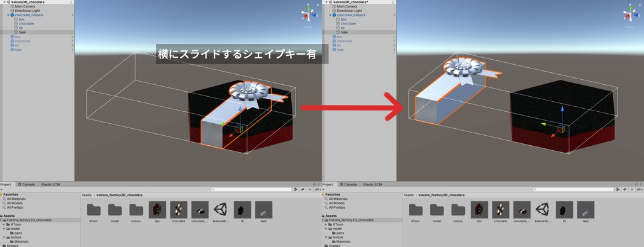The width and height of the screenshot is (644, 247).
Task: Switch to Plastic SCM tab in left editor
Action: [x=50, y=185]
